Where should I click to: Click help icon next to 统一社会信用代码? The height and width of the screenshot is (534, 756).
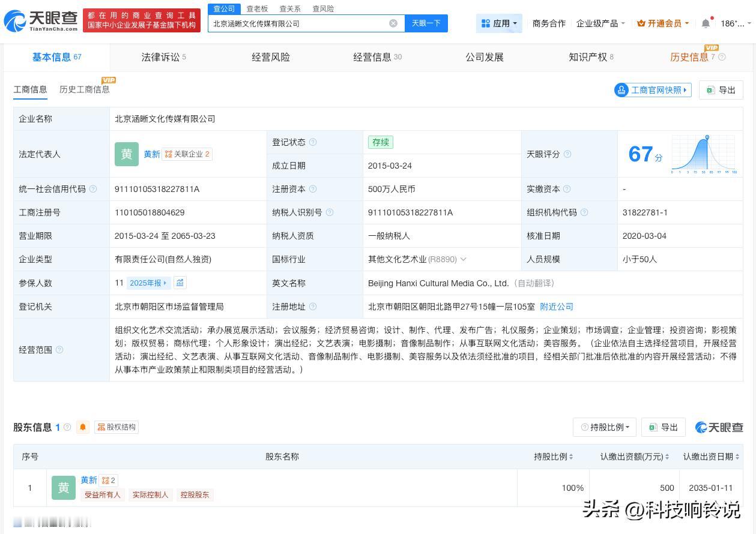pyautogui.click(x=93, y=189)
